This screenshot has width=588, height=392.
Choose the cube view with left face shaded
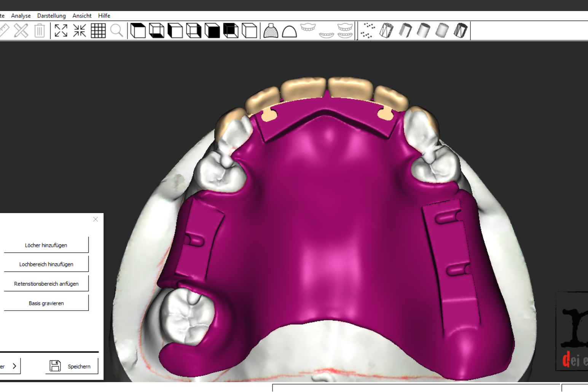point(175,30)
